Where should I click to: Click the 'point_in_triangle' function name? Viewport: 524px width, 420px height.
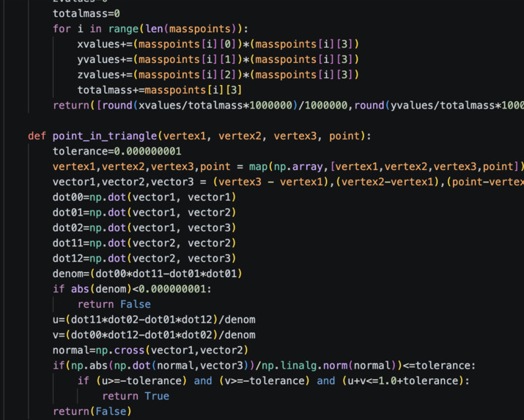105,136
